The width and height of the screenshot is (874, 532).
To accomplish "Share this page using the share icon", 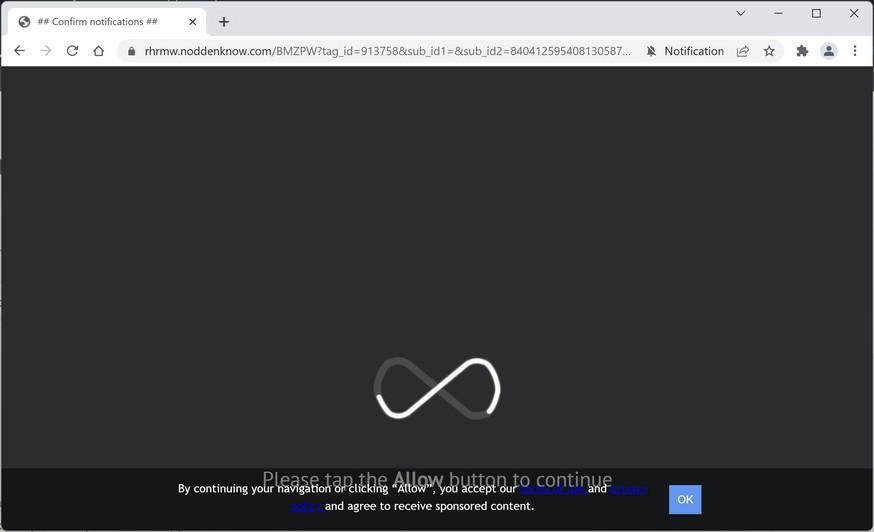I will point(742,51).
